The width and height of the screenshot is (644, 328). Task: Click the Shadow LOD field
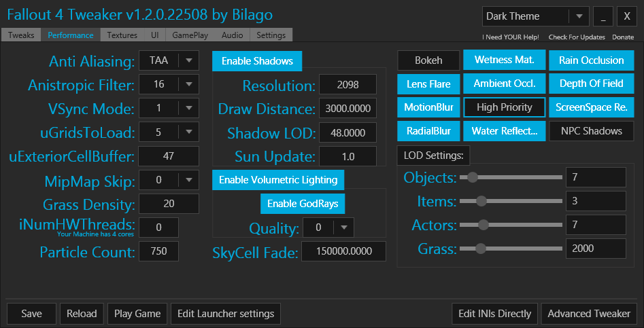[x=348, y=132]
